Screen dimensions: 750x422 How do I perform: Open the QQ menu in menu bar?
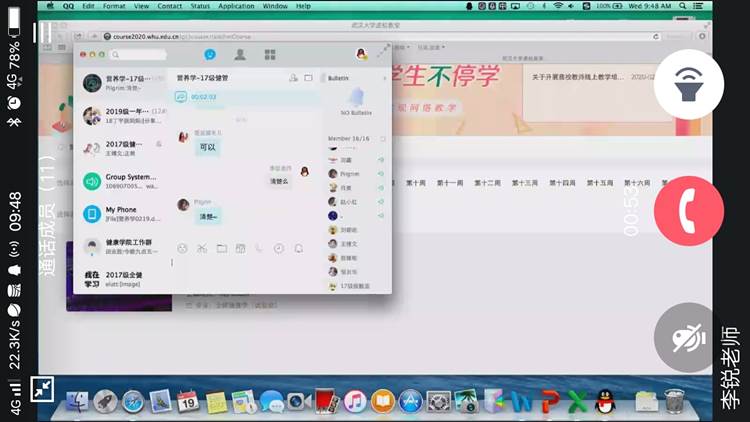coord(68,6)
